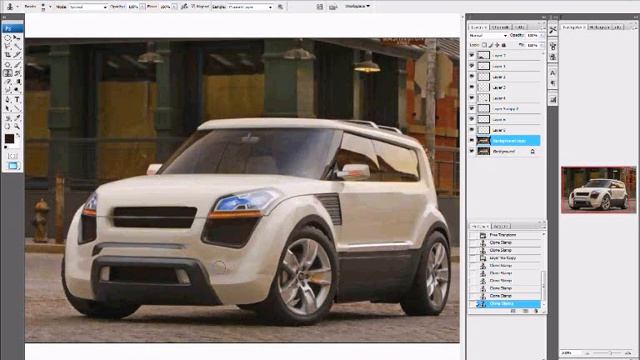Image resolution: width=640 pixels, height=360 pixels.
Task: Enable the airbrush icon in options bar
Action: (184, 7)
